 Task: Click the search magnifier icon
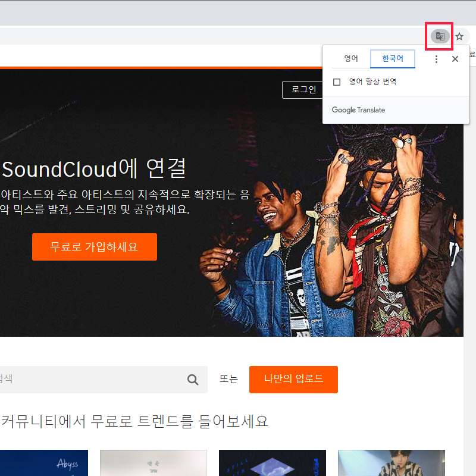tap(193, 380)
